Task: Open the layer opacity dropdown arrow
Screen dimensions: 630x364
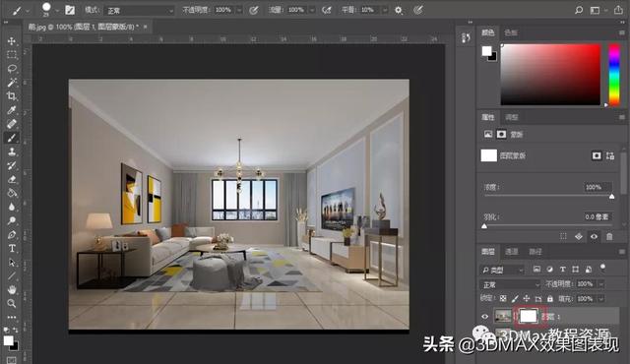Action: (601, 284)
